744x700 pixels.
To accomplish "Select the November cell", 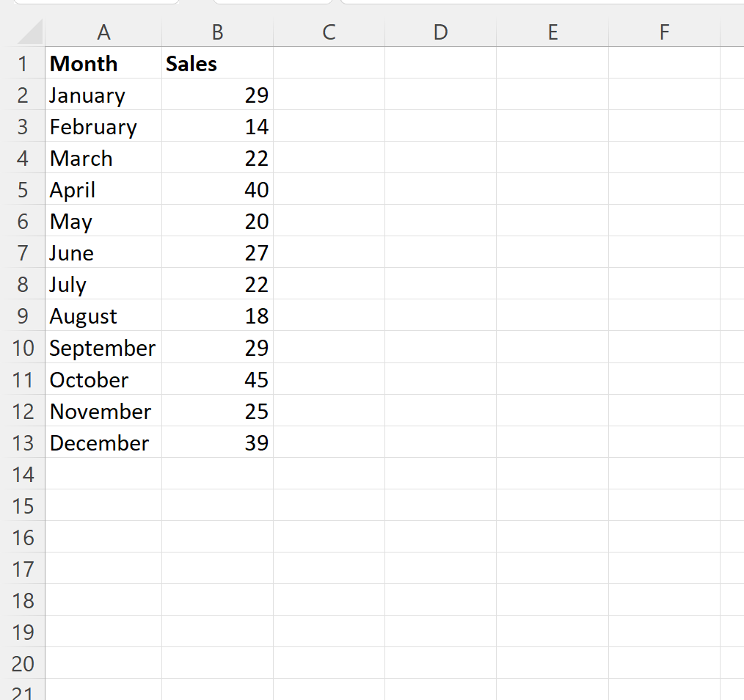I will [103, 411].
